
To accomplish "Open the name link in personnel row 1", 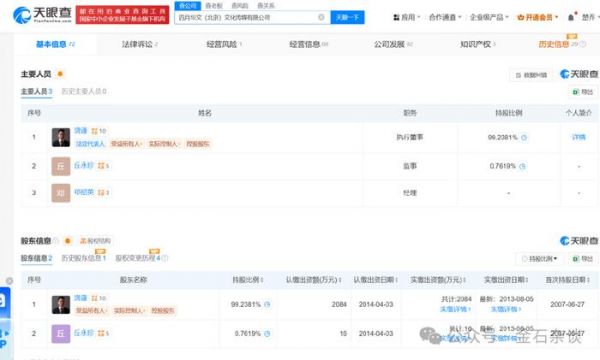I will 81,131.
